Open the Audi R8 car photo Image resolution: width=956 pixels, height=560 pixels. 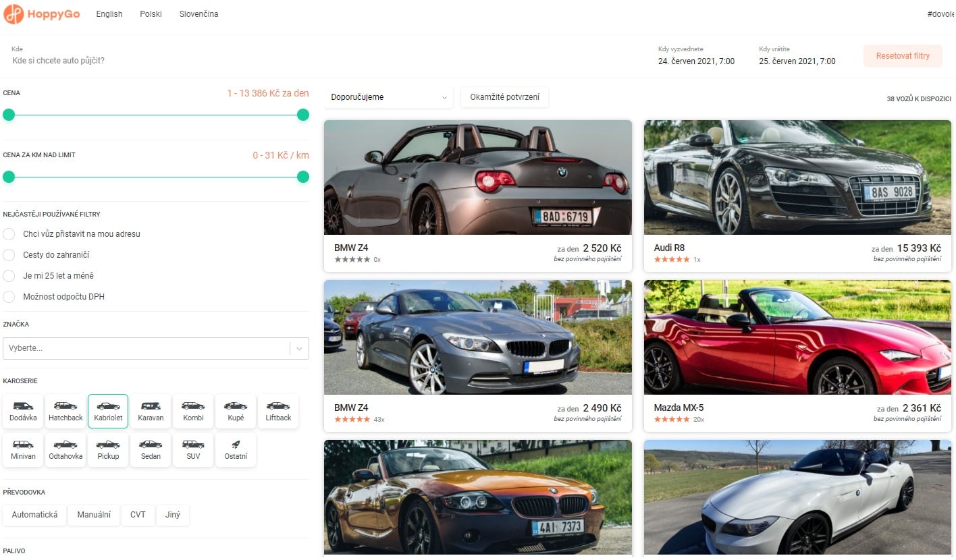(x=797, y=177)
